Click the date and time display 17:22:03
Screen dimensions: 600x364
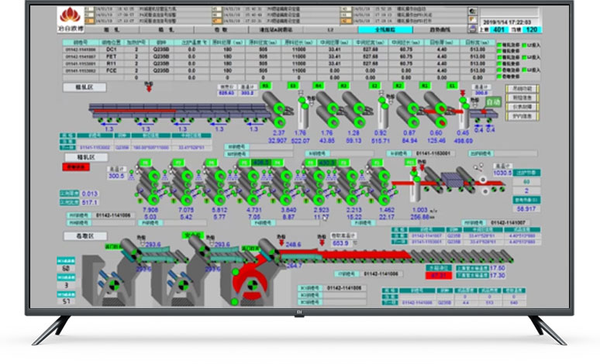pos(507,22)
